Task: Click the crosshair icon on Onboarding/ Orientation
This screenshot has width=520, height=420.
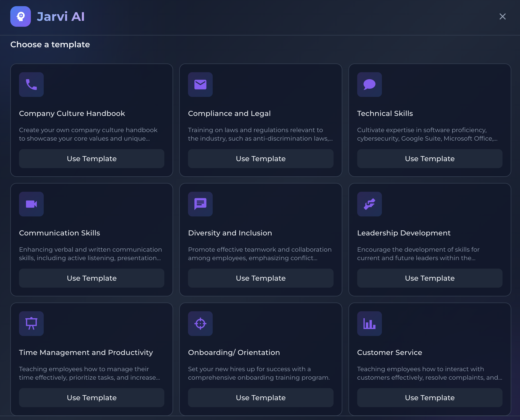Action: point(200,324)
